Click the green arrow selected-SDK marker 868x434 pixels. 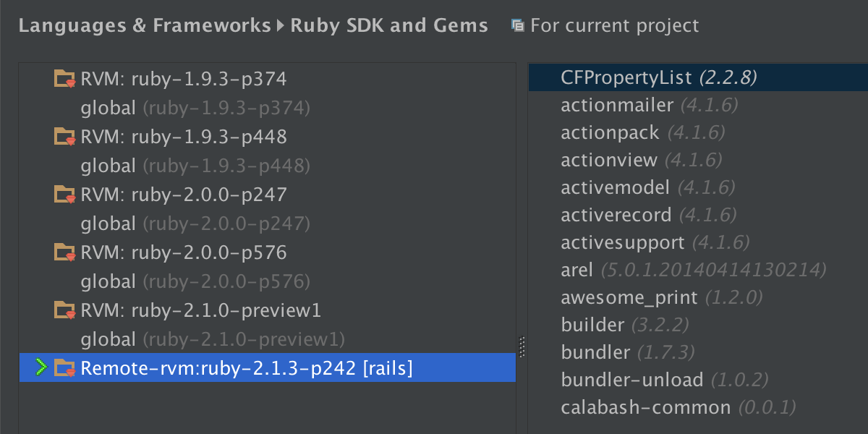(x=41, y=367)
